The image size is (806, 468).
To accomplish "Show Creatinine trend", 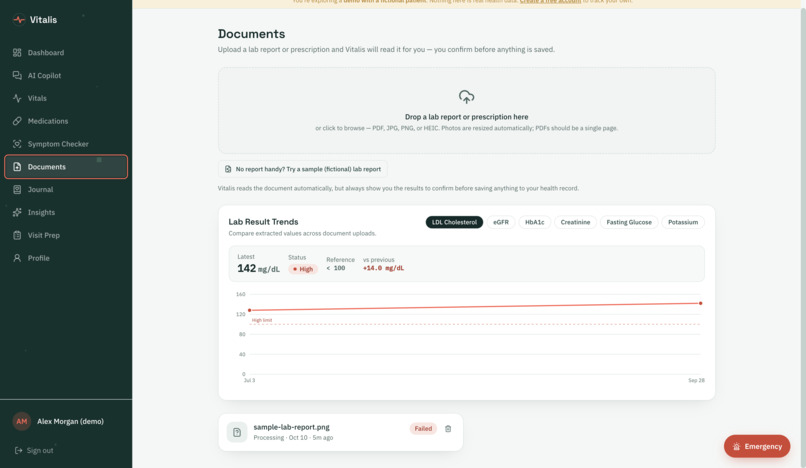I will [x=575, y=222].
